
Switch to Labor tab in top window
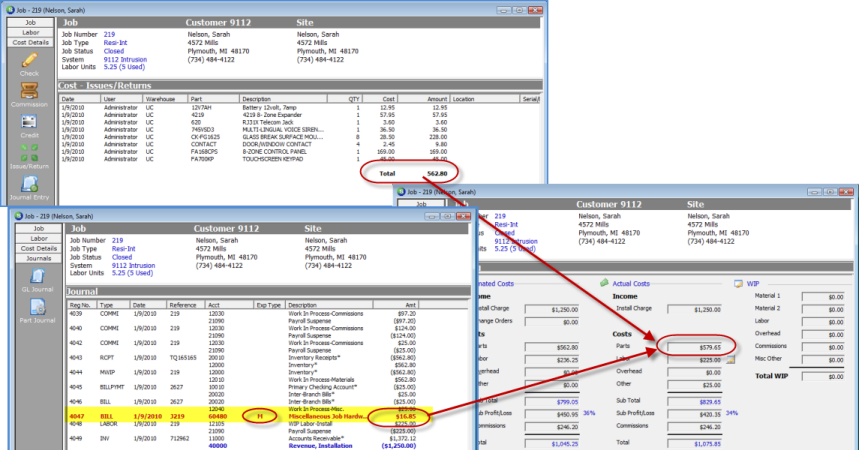click(x=30, y=31)
